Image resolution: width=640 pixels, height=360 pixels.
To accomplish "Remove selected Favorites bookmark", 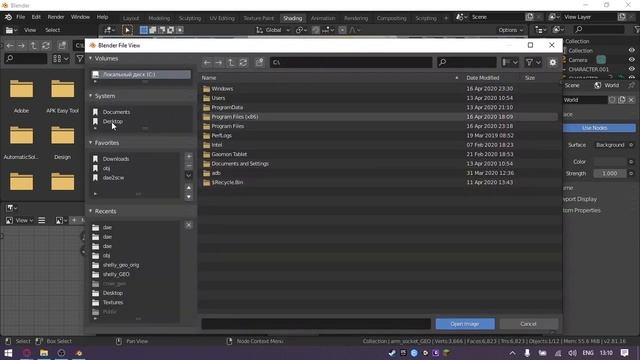I will [x=189, y=166].
